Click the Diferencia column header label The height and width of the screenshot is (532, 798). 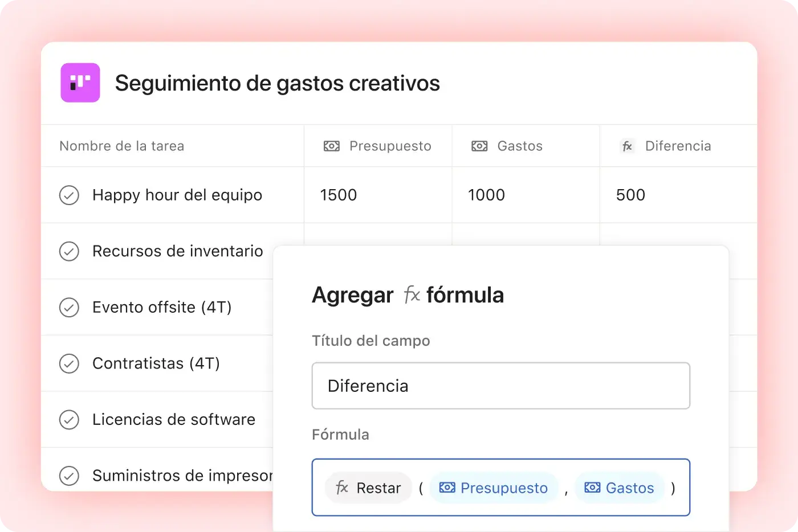pyautogui.click(x=678, y=146)
